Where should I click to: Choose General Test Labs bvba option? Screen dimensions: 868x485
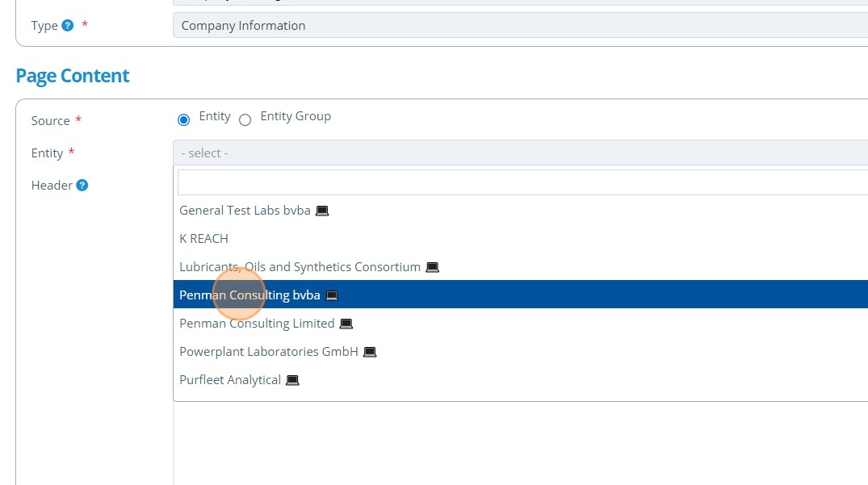pyautogui.click(x=520, y=211)
